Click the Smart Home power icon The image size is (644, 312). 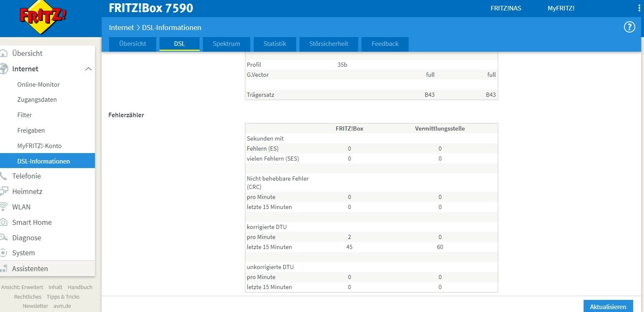coord(4,222)
